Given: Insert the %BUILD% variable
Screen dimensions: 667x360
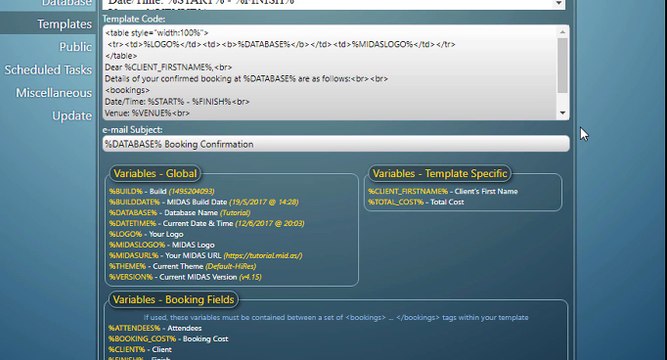Looking at the screenshot, I should (126, 191).
